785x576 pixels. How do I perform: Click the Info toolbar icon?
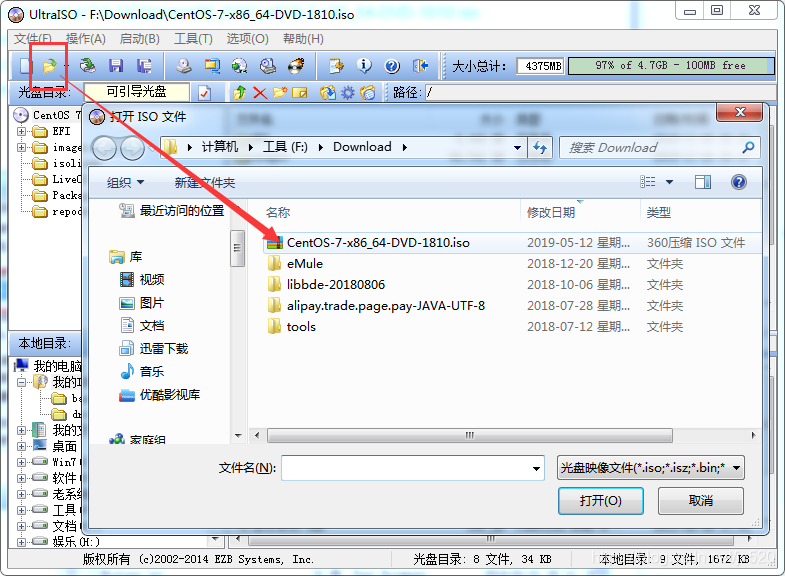point(364,66)
